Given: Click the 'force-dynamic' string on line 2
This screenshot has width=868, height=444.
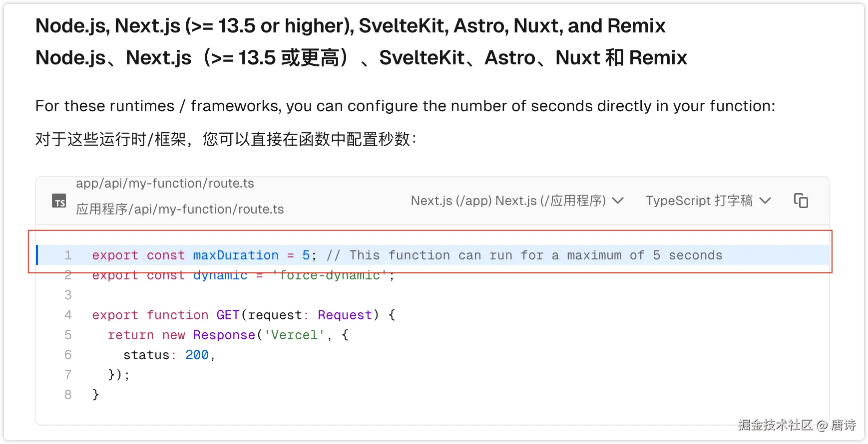Looking at the screenshot, I should pyautogui.click(x=330, y=275).
